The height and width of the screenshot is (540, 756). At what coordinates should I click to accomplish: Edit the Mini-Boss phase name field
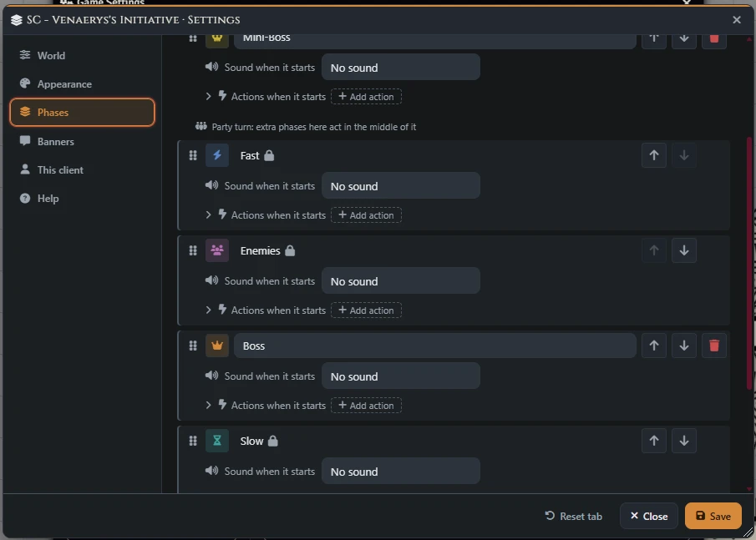click(435, 40)
